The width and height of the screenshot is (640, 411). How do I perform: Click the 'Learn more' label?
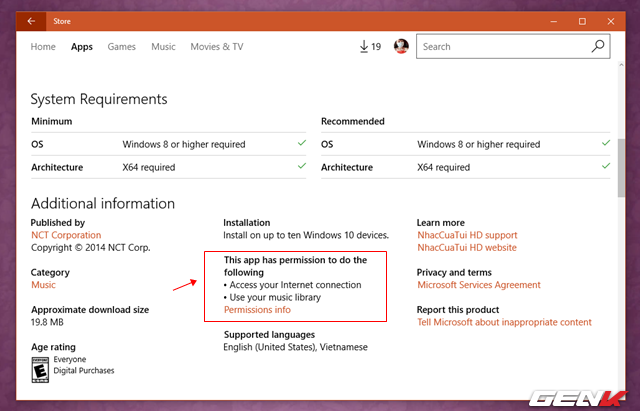click(x=440, y=222)
